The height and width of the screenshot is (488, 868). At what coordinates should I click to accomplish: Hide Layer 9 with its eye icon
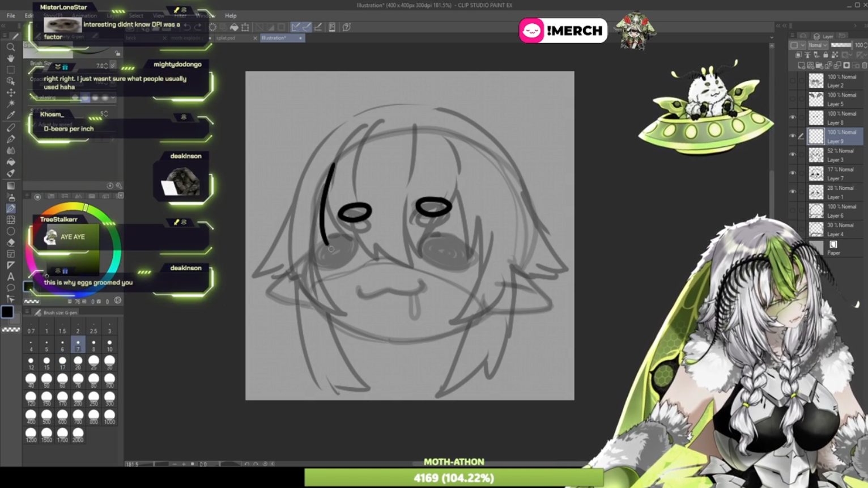tap(793, 136)
